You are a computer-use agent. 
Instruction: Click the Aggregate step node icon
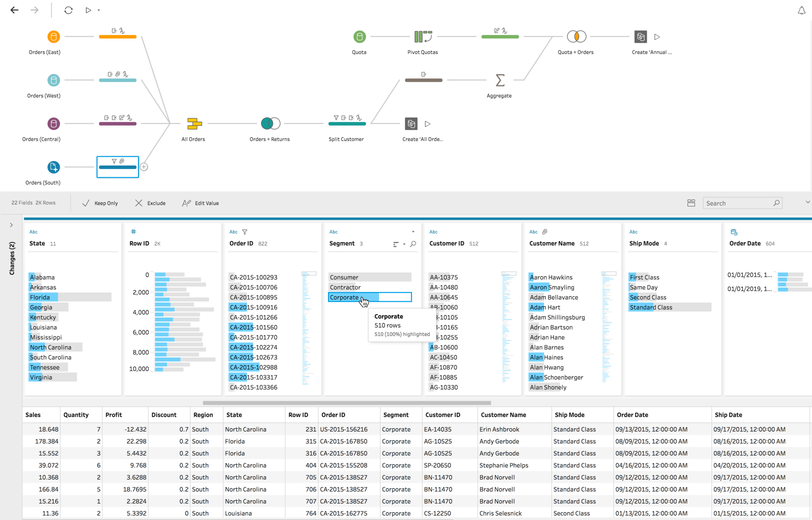point(499,80)
